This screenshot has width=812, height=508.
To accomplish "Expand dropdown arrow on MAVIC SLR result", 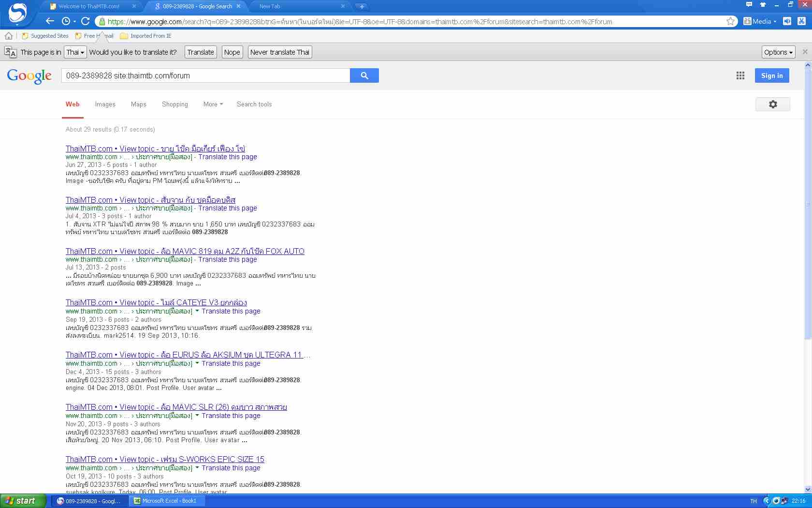I will click(x=197, y=415).
